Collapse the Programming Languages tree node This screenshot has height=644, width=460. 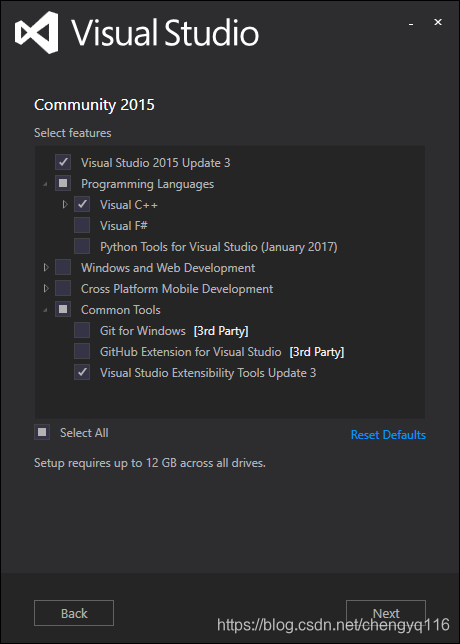click(x=45, y=184)
